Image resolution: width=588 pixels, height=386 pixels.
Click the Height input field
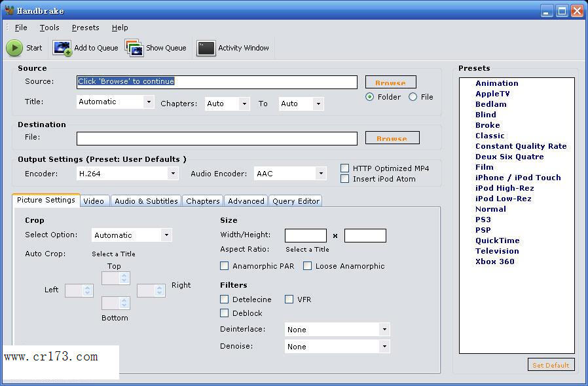[x=365, y=235]
